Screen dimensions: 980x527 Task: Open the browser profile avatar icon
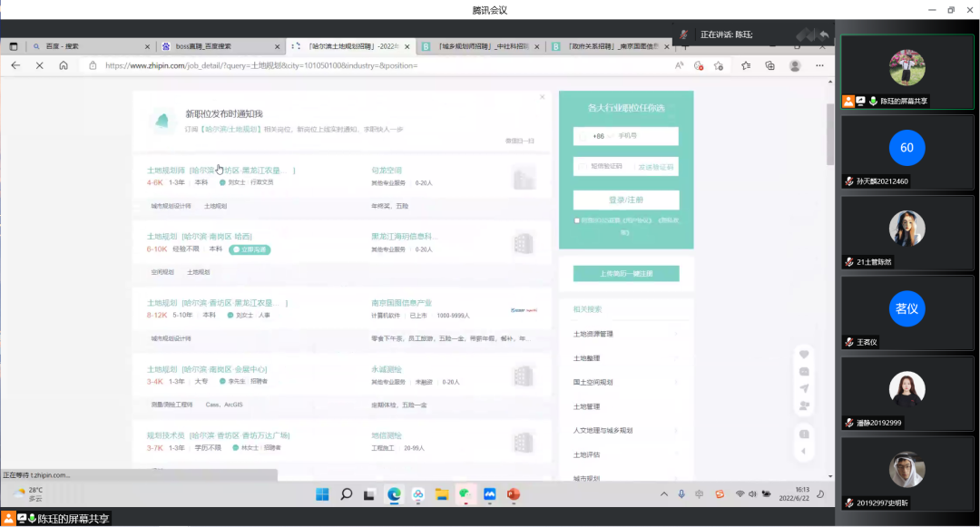tap(795, 65)
